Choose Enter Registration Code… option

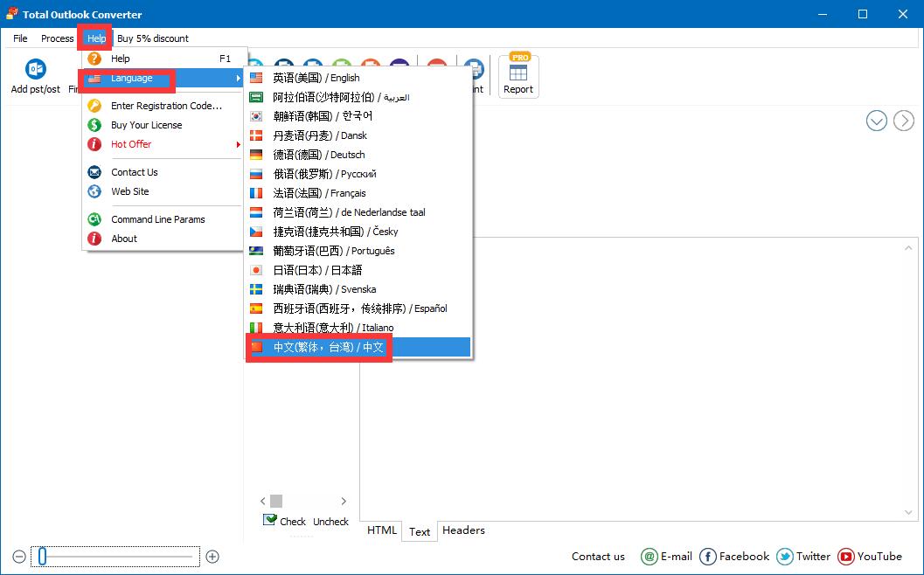pyautogui.click(x=163, y=106)
